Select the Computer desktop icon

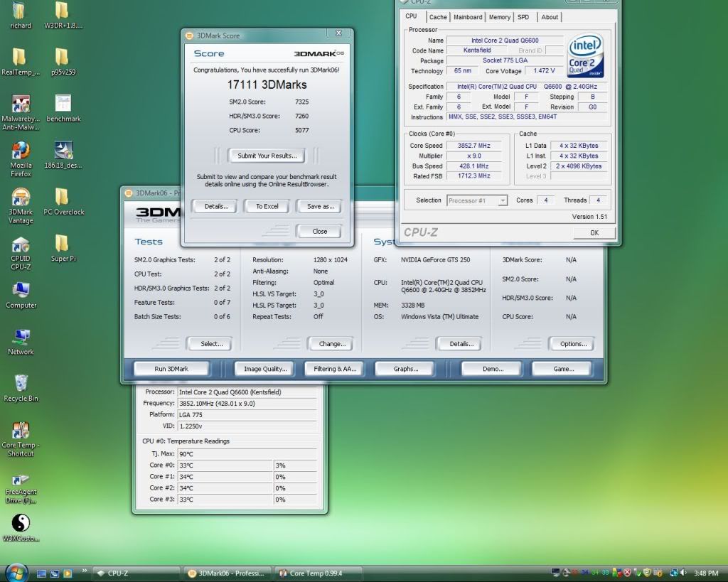21,295
